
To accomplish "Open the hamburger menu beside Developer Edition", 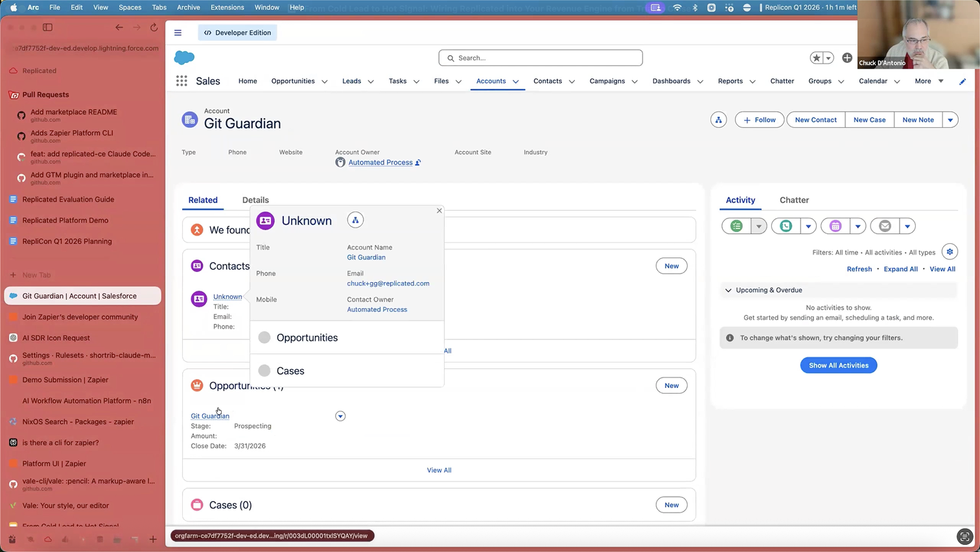I will coord(178,32).
